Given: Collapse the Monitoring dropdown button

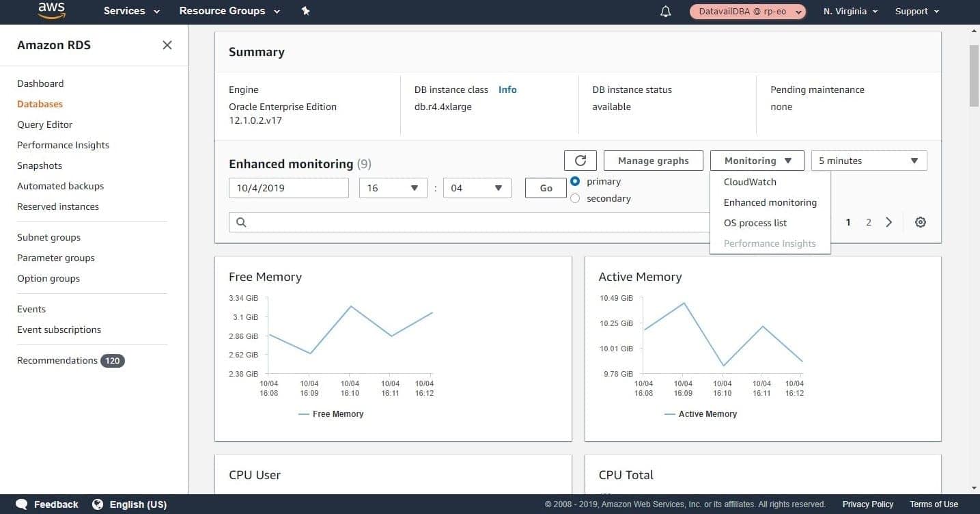Looking at the screenshot, I should (x=757, y=161).
